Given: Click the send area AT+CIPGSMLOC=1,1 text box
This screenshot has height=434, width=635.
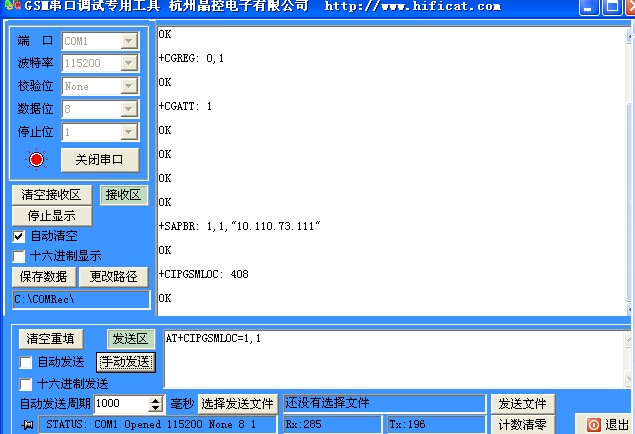Looking at the screenshot, I should coord(393,359).
